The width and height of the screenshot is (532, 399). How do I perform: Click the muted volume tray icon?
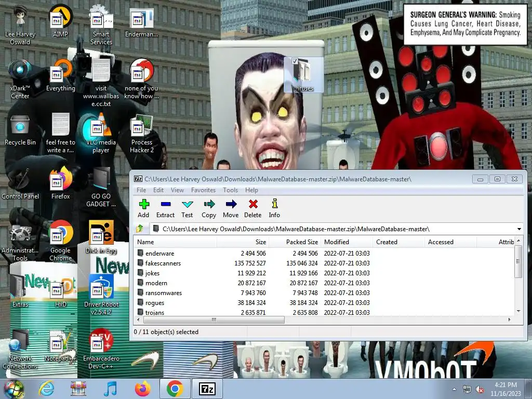[480, 390]
